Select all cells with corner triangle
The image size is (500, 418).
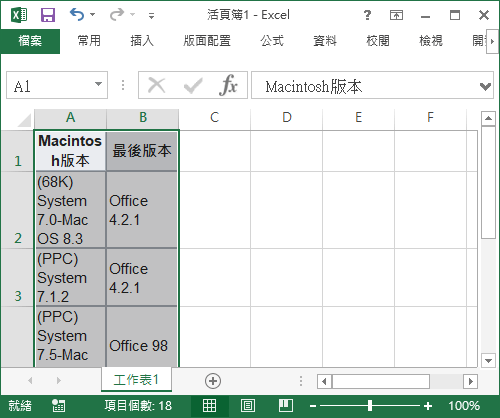click(24, 120)
